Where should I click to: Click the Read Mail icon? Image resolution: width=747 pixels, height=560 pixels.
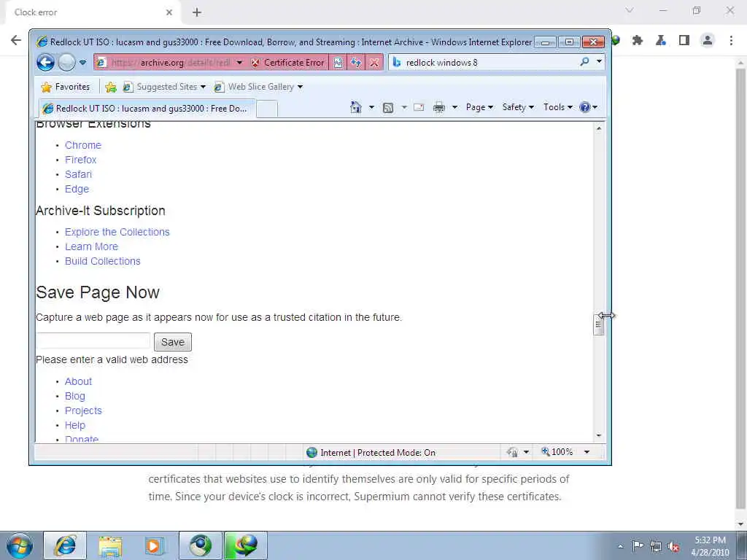419,108
